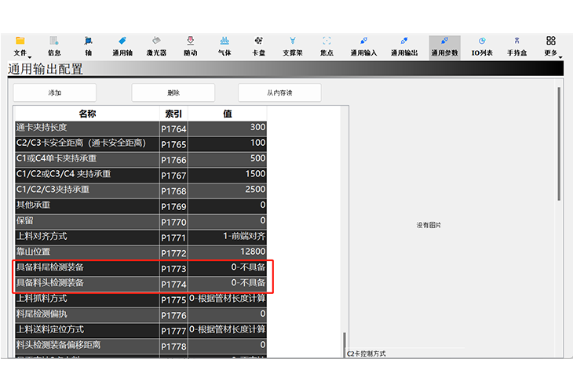
Task: Click the IO列表 toolbar icon
Action: (x=481, y=45)
